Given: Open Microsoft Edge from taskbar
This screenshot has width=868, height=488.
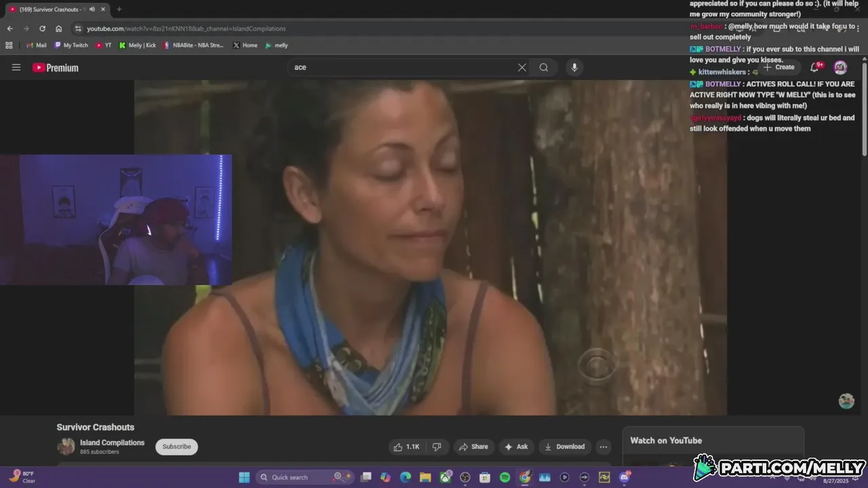Looking at the screenshot, I should pos(406,477).
